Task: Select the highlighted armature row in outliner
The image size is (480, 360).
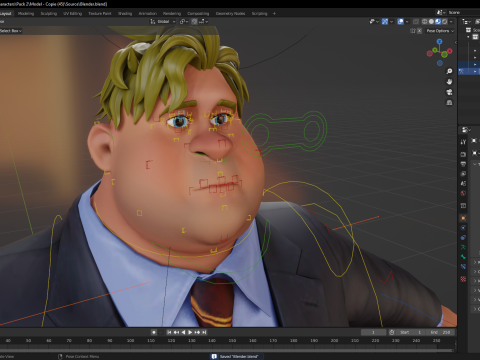Action: tap(469, 71)
